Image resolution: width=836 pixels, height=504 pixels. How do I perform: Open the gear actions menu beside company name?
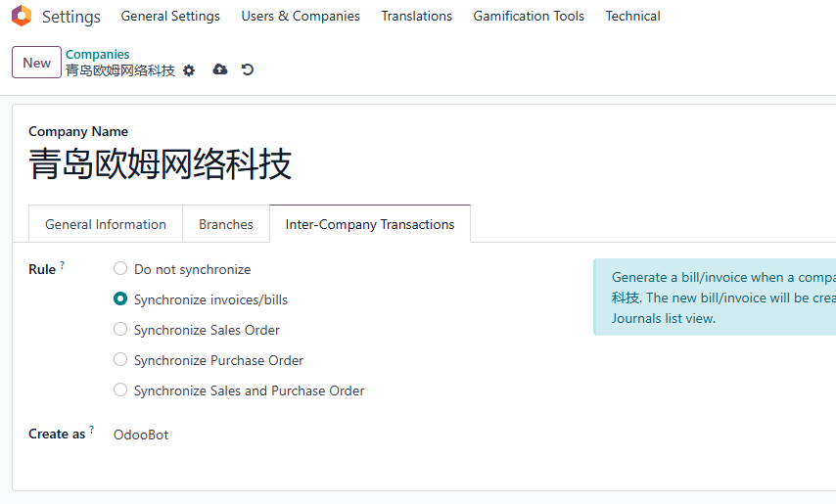[x=189, y=70]
